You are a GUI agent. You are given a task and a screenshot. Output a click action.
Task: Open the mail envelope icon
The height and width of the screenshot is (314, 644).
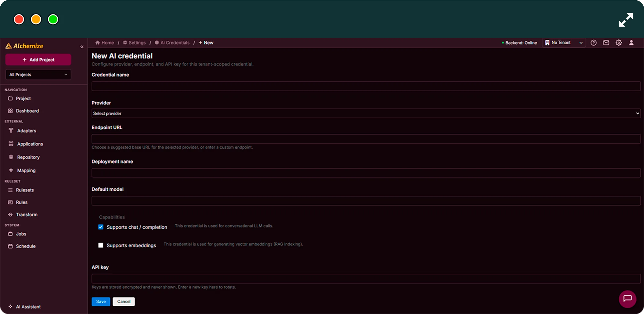[606, 43]
